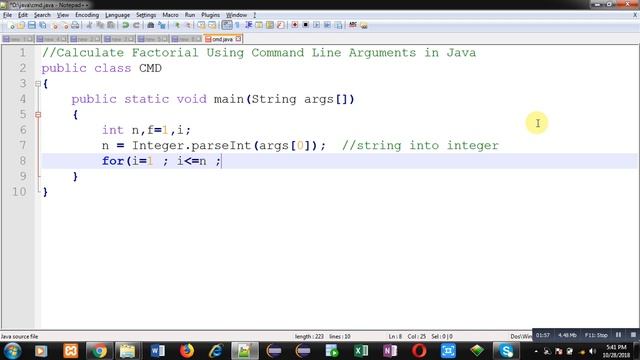The height and width of the screenshot is (360, 640).
Task: Create a new document with the New icon
Action: click(x=11, y=25)
